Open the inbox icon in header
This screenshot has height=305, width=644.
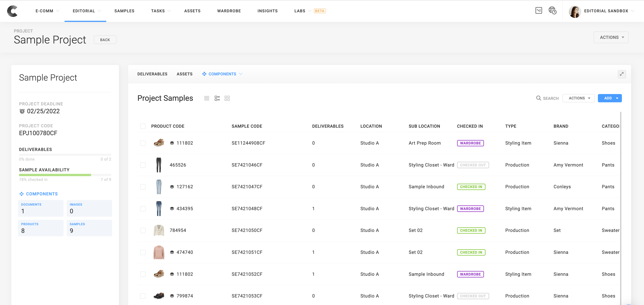point(539,11)
